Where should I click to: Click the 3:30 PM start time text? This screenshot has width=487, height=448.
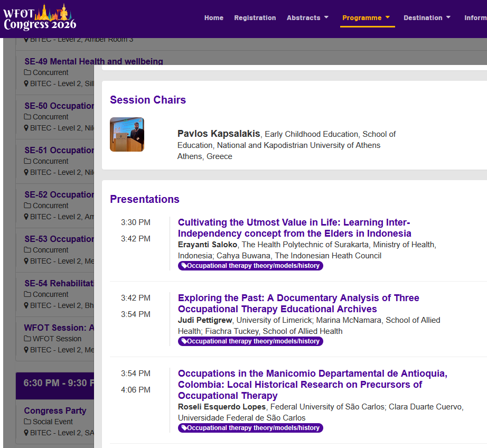136,222
